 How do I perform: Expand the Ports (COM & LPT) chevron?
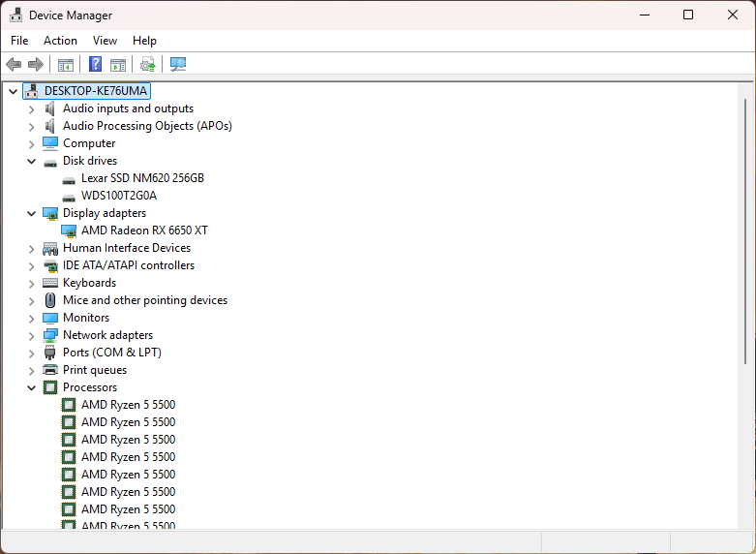(x=31, y=354)
